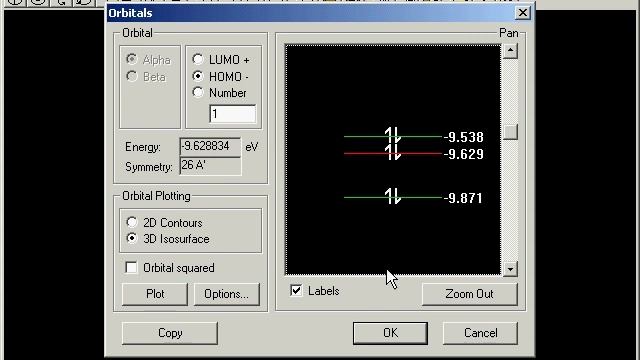The image size is (640, 360).
Task: Select 3D Isosurface plotting mode
Action: pos(131,238)
